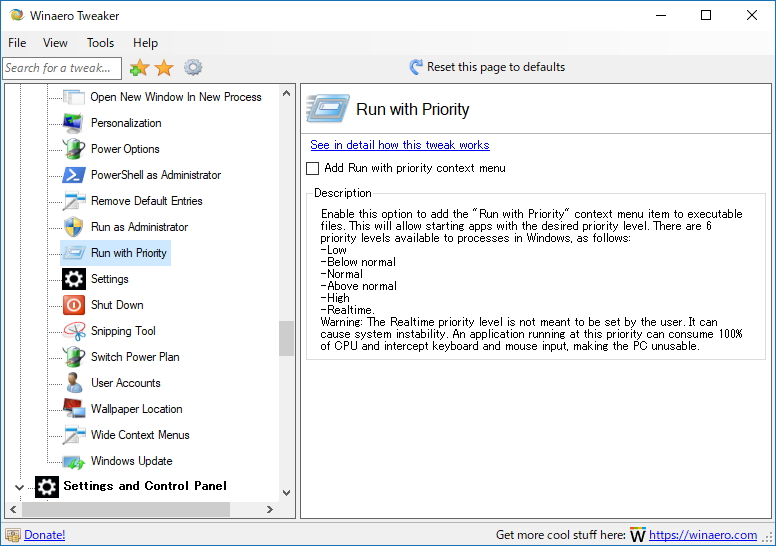The height and width of the screenshot is (546, 776).
Task: Click the Wallpaper Location icon
Action: coord(74,408)
